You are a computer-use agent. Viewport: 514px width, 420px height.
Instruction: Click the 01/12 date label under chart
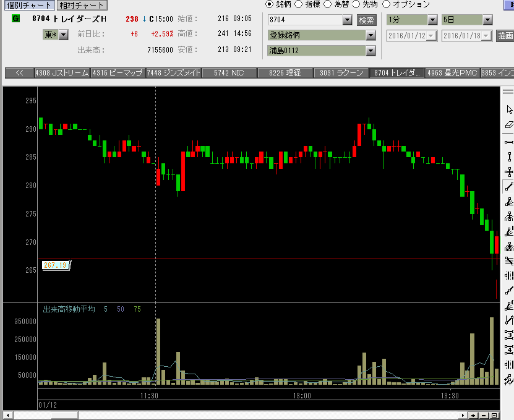click(x=48, y=405)
